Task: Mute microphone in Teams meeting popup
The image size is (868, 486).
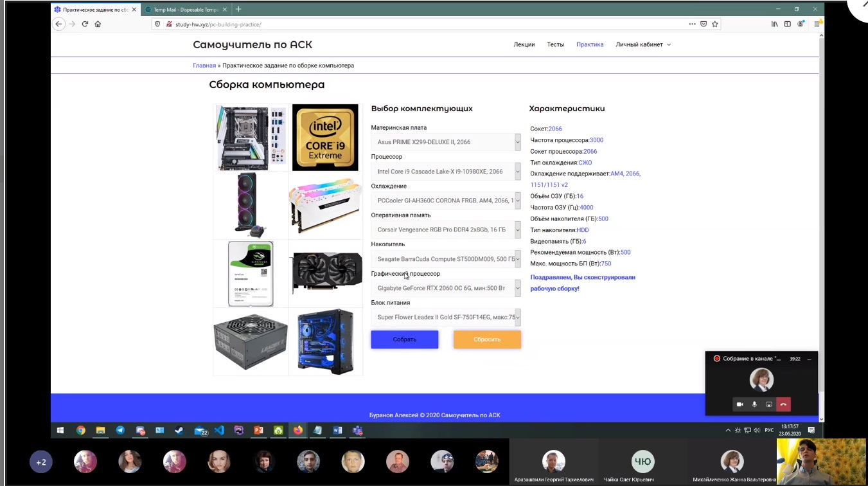Action: tap(754, 404)
